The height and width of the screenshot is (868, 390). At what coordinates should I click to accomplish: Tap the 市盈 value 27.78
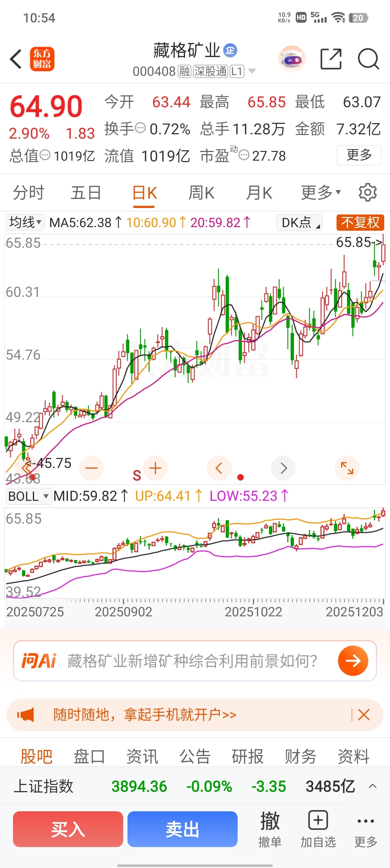pos(269,156)
